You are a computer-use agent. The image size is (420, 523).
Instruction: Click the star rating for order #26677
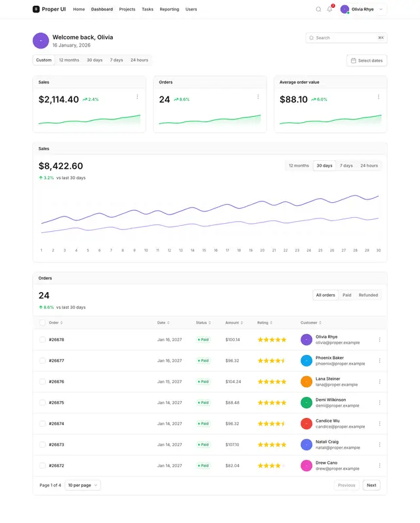tap(272, 360)
